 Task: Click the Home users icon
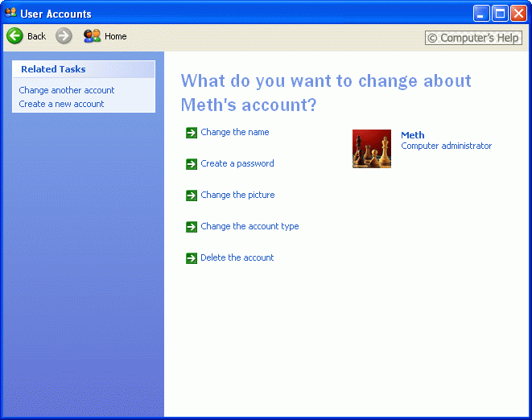click(x=92, y=36)
